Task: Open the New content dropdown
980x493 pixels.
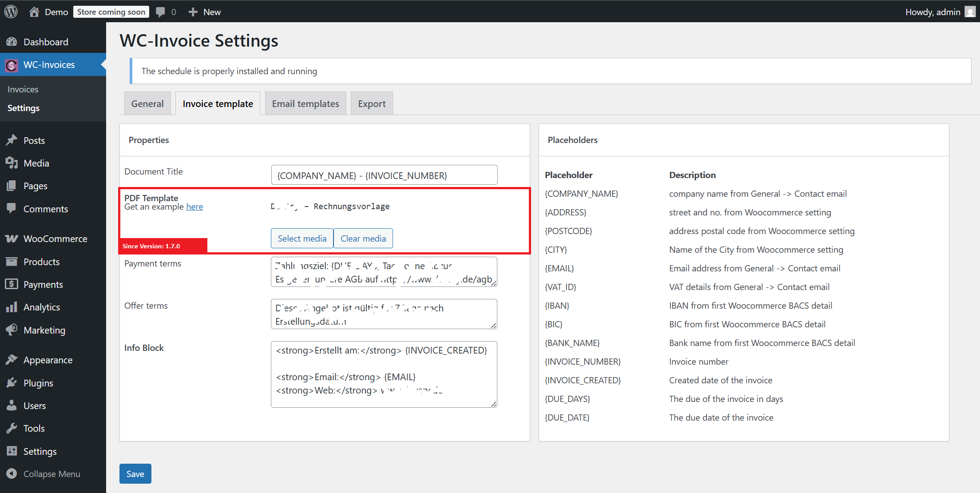Action: pyautogui.click(x=205, y=12)
